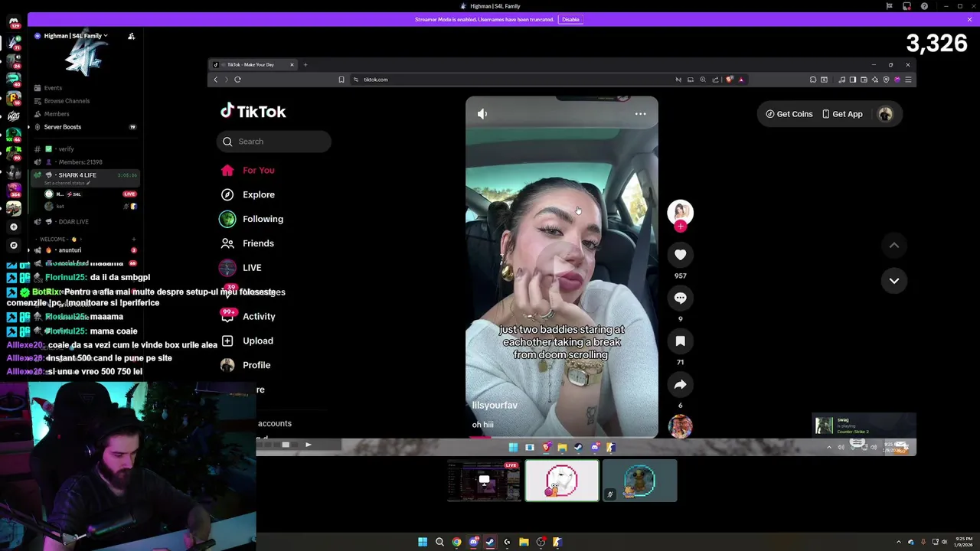Focus the TikTok Search field
This screenshot has height=551, width=980.
tap(274, 142)
